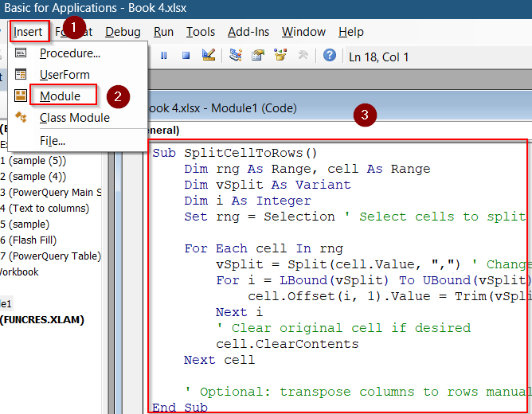Select the (FUNCRES.XLAM) project in tree
The width and height of the screenshot is (532, 414).
coord(42,320)
